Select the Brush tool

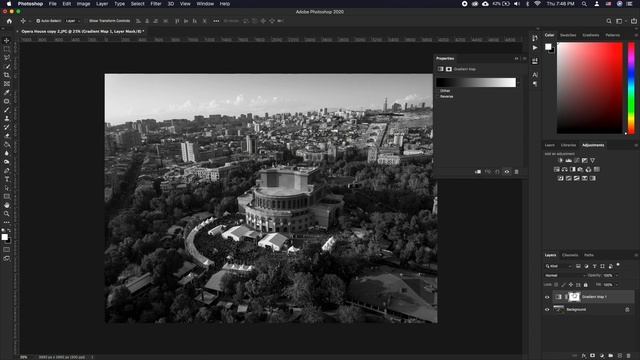[x=7, y=110]
